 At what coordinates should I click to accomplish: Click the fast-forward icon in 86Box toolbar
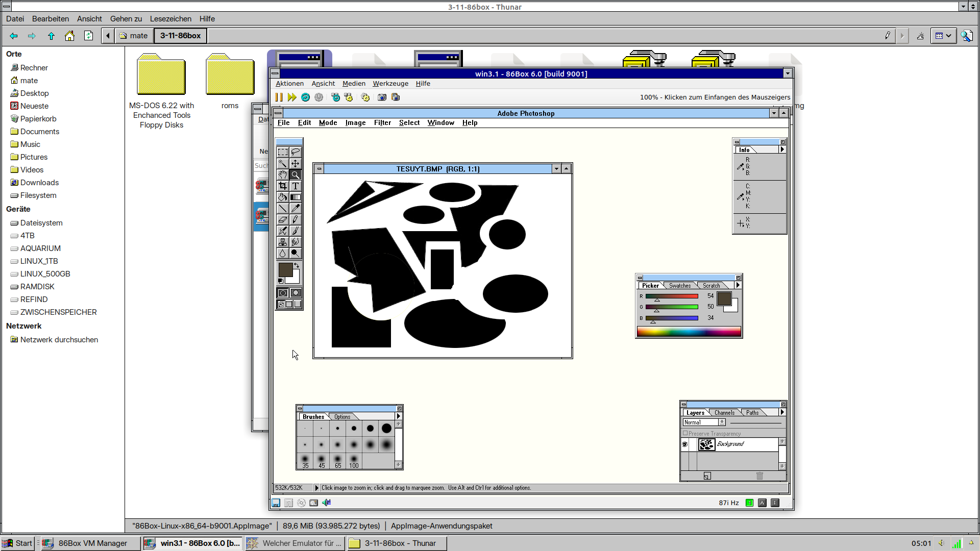click(x=292, y=97)
